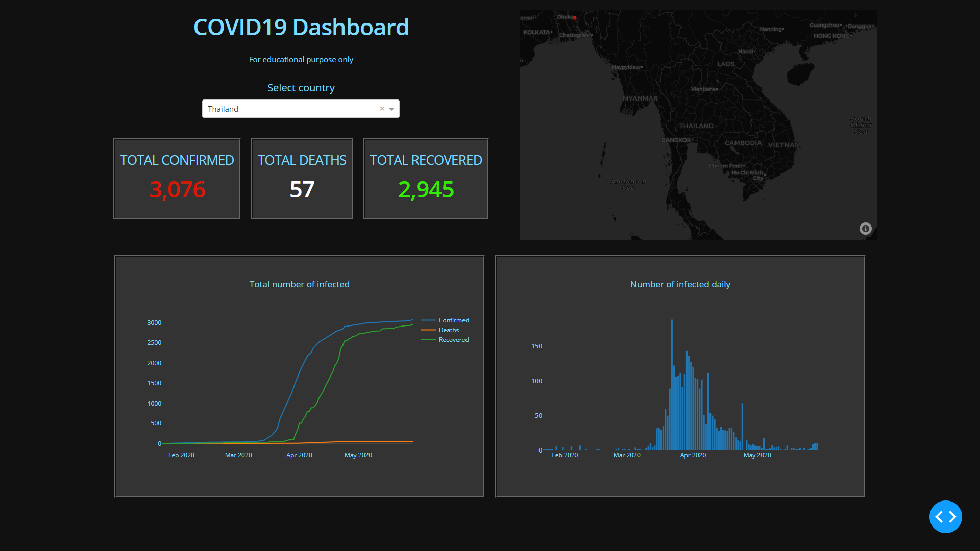This screenshot has width=980, height=551.
Task: Toggle the Deaths trace in legend
Action: click(x=449, y=330)
